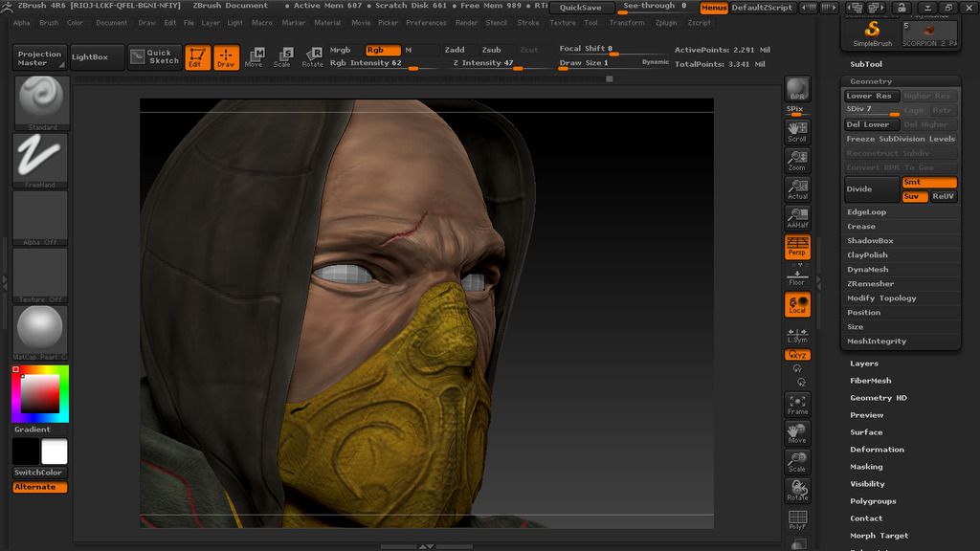Expand the Layers section

[x=864, y=364]
